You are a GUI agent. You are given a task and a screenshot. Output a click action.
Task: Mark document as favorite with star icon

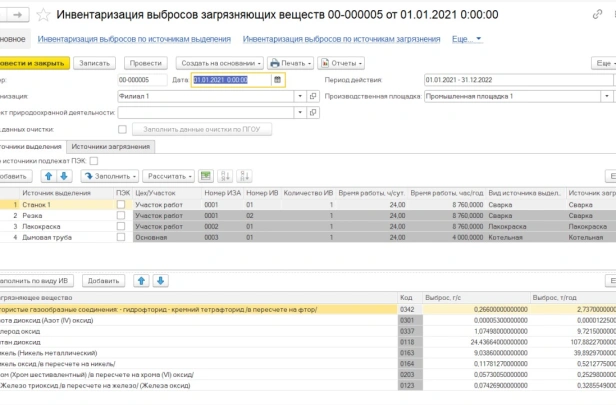coord(43,15)
